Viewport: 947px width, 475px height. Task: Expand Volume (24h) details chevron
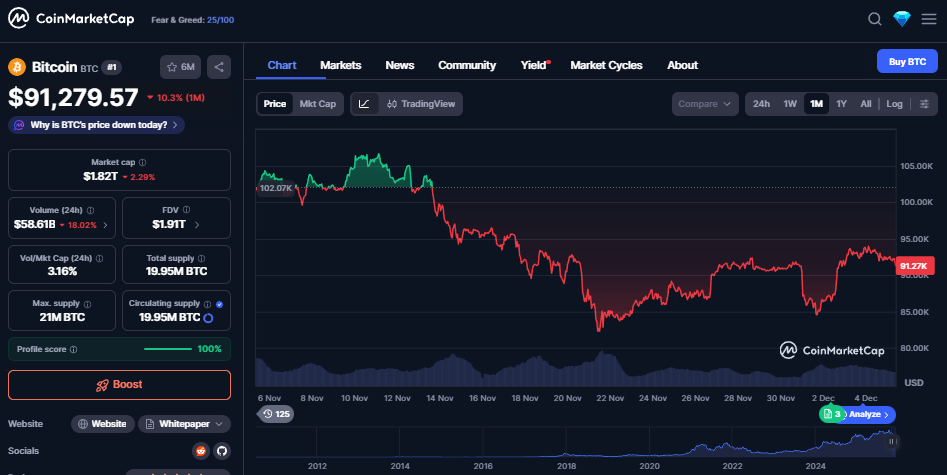tap(106, 225)
